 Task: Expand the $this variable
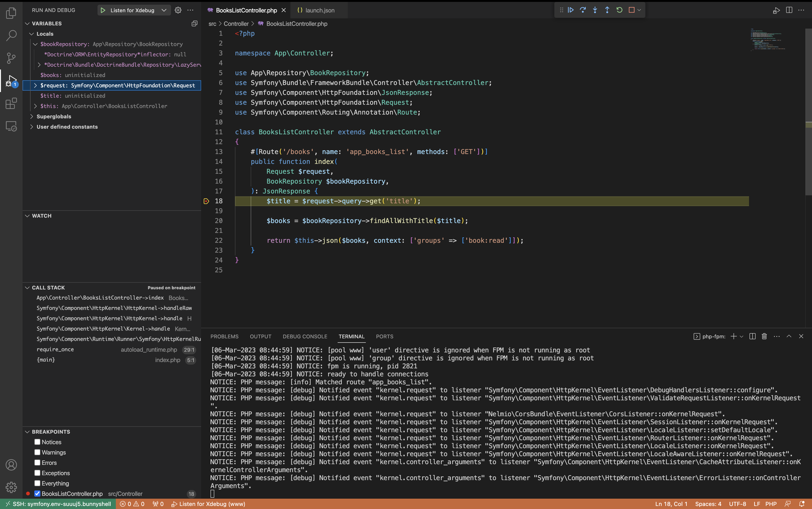coord(35,106)
